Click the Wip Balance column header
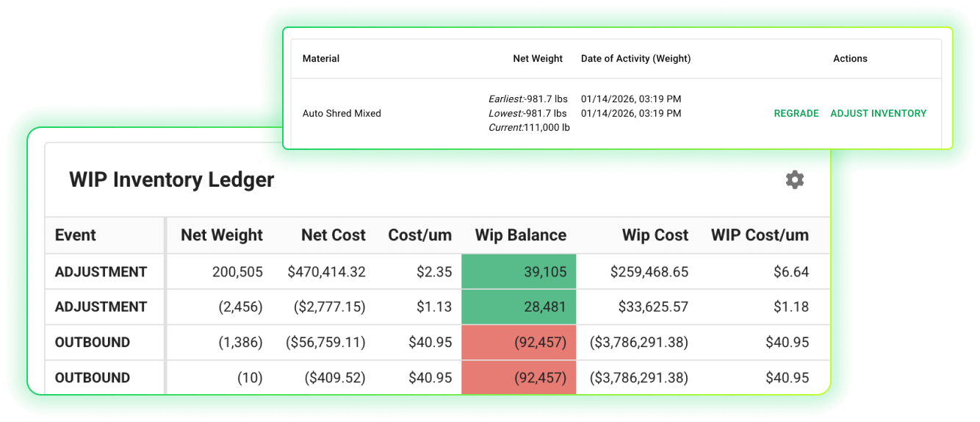Viewport: 980px width, 422px height. [x=520, y=235]
